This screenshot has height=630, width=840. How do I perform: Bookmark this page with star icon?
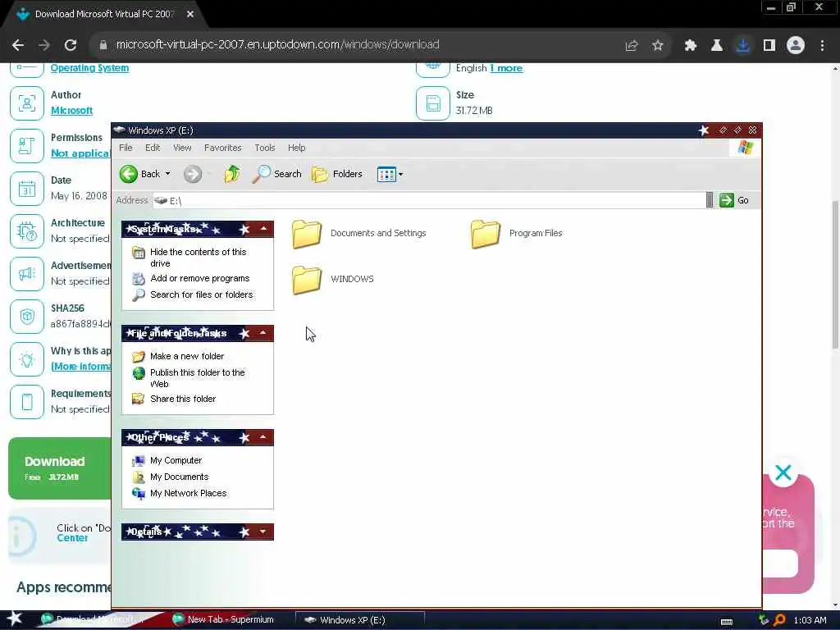click(x=658, y=46)
